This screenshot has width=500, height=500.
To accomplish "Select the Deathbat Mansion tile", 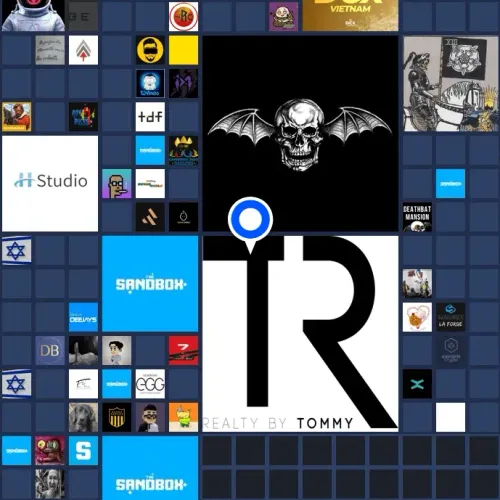I will tap(417, 217).
